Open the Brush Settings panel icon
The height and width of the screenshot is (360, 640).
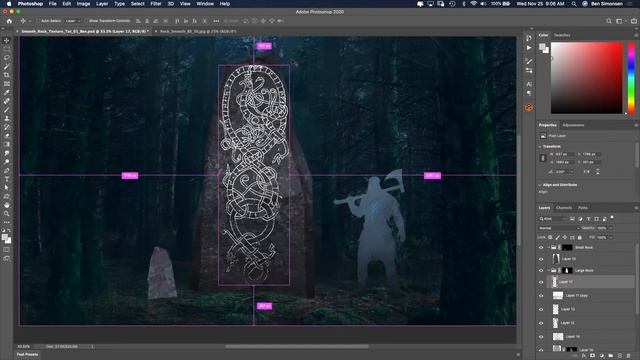pos(529,61)
